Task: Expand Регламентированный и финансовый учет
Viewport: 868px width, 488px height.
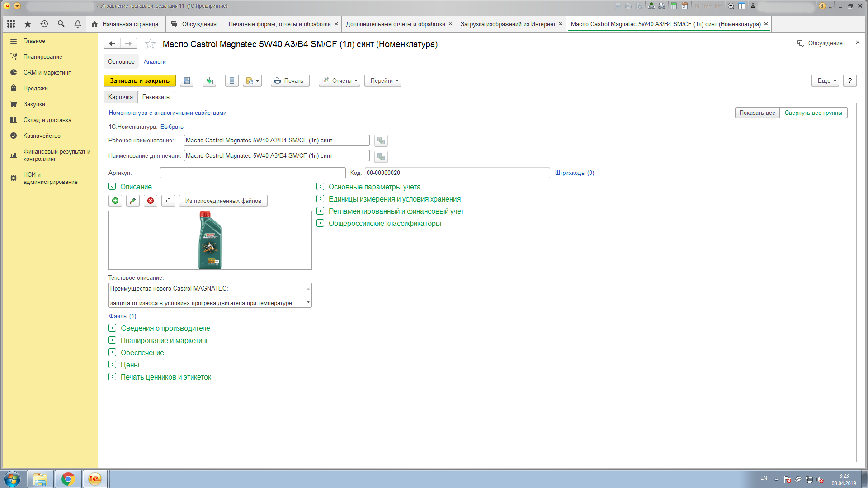Action: (321, 211)
